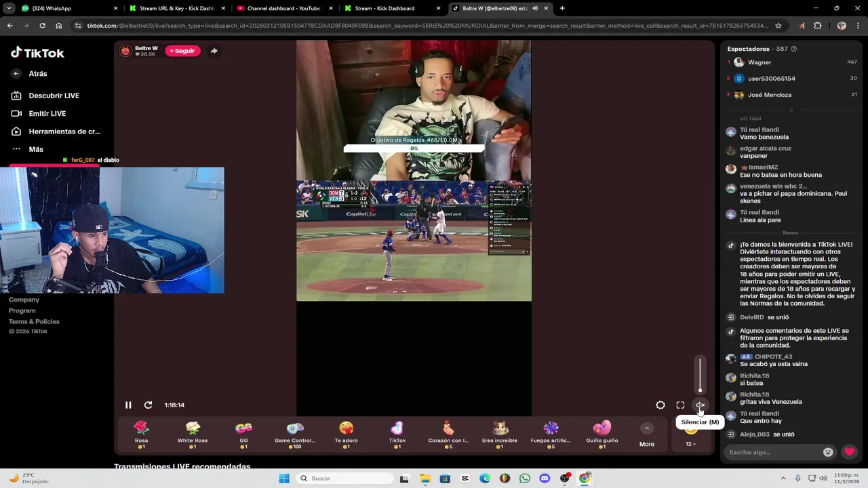Send the Eres increíble gift
868x488 pixels.
coord(500,434)
